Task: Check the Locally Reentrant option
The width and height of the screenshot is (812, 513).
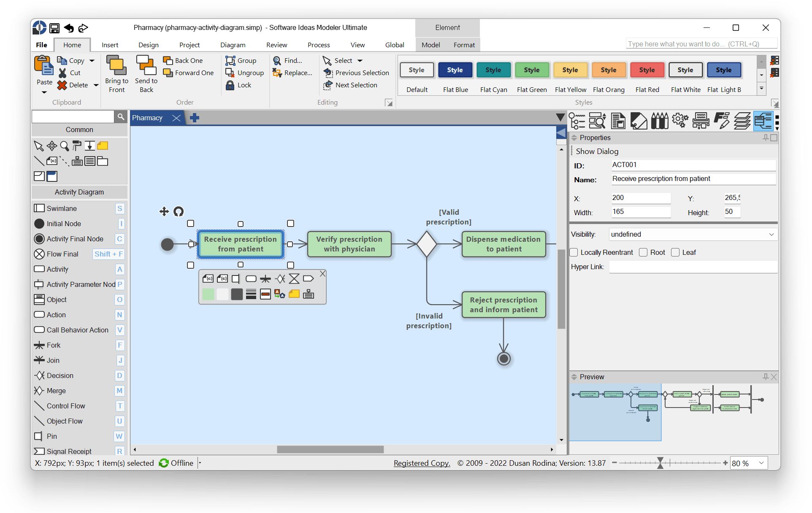Action: click(x=574, y=252)
